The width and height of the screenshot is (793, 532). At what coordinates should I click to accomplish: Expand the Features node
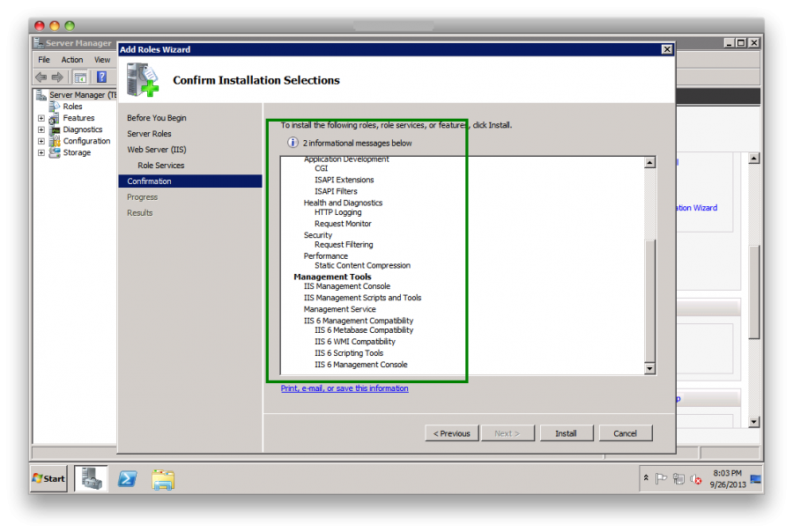point(40,117)
